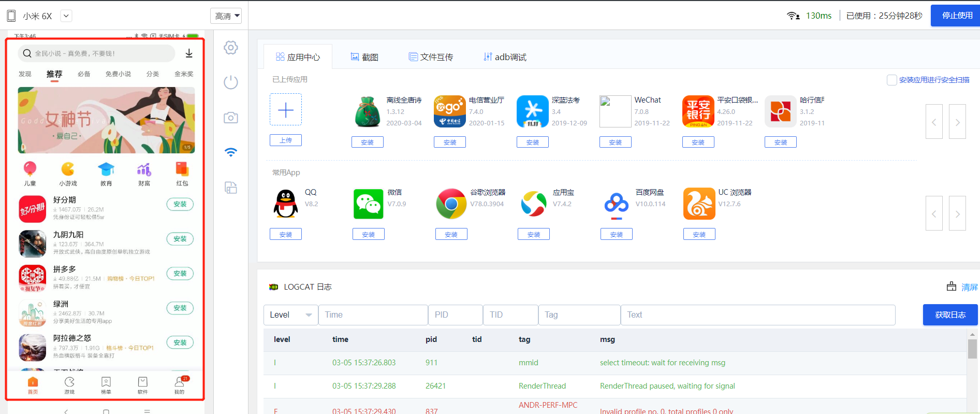The width and height of the screenshot is (980, 414).
Task: Click 清屏 link in LOGCAT
Action: pos(970,287)
